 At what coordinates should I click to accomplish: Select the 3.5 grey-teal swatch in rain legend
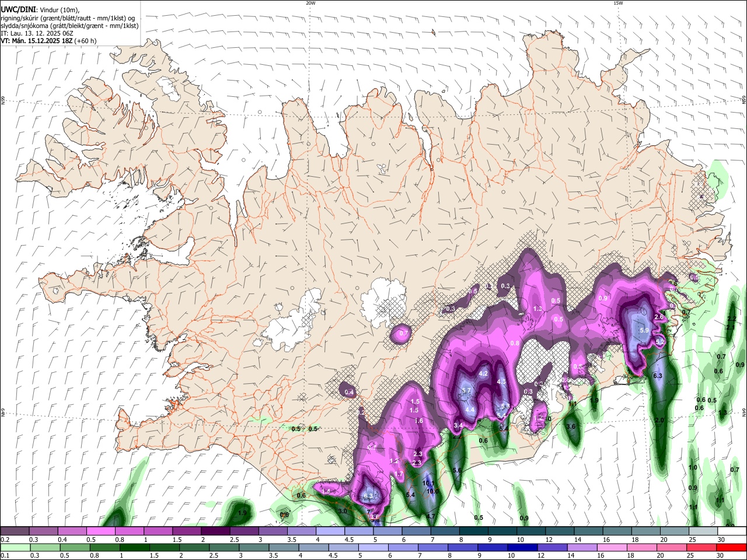point(284,548)
